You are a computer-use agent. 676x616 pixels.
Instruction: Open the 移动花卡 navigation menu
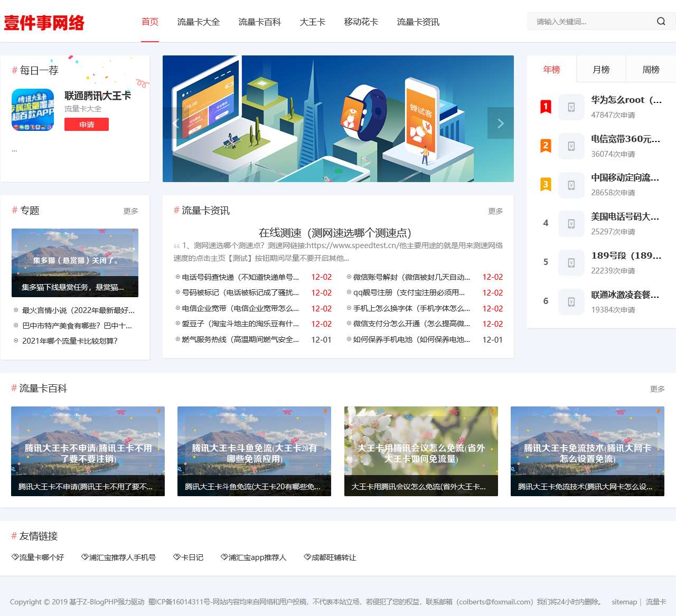pyautogui.click(x=361, y=22)
